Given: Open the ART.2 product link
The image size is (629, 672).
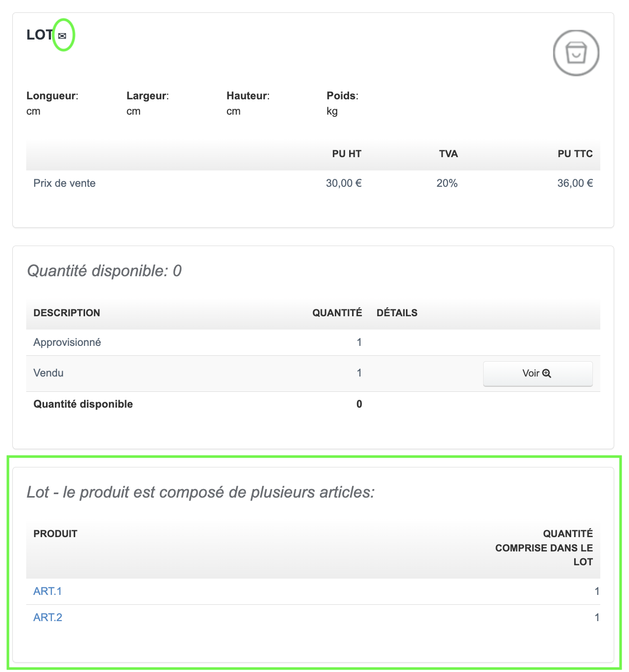Looking at the screenshot, I should (x=47, y=617).
